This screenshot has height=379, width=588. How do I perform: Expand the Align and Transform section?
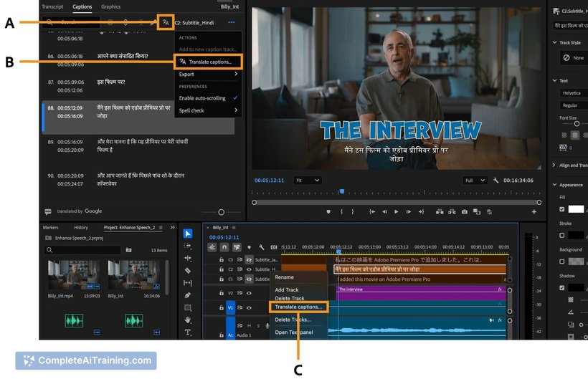pyautogui.click(x=554, y=165)
